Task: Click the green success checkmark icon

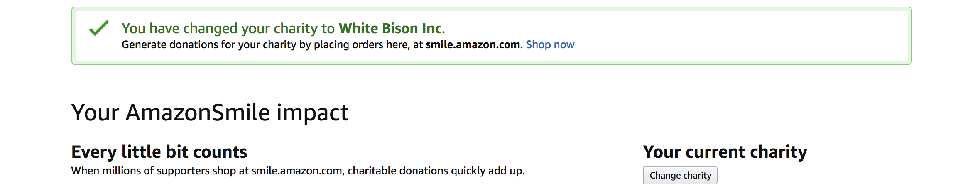Action: tap(99, 28)
